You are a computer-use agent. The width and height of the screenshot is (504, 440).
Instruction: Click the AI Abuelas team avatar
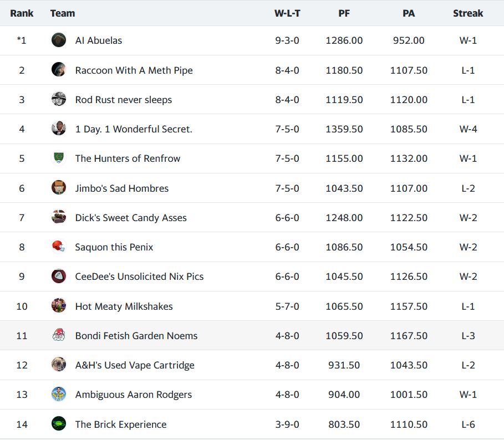point(59,40)
